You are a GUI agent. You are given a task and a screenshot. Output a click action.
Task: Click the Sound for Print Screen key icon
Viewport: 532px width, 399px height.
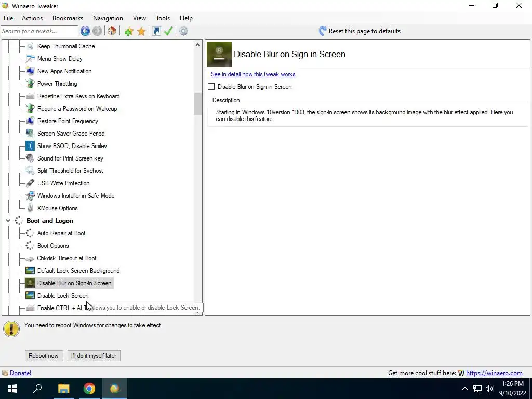coord(30,158)
